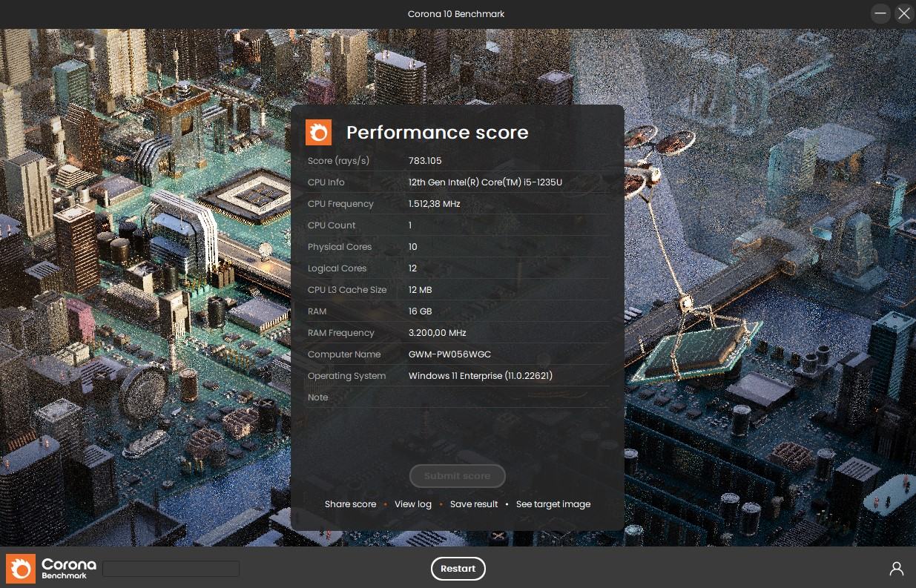Select the CPU L3 Cache Size value 12 MB
Image resolution: width=916 pixels, height=588 pixels.
[x=420, y=290]
